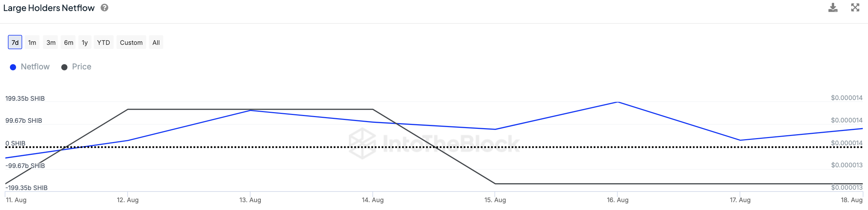Image resolution: width=868 pixels, height=210 pixels.
Task: Toggle the Netflow series visibility
Action: pos(35,67)
